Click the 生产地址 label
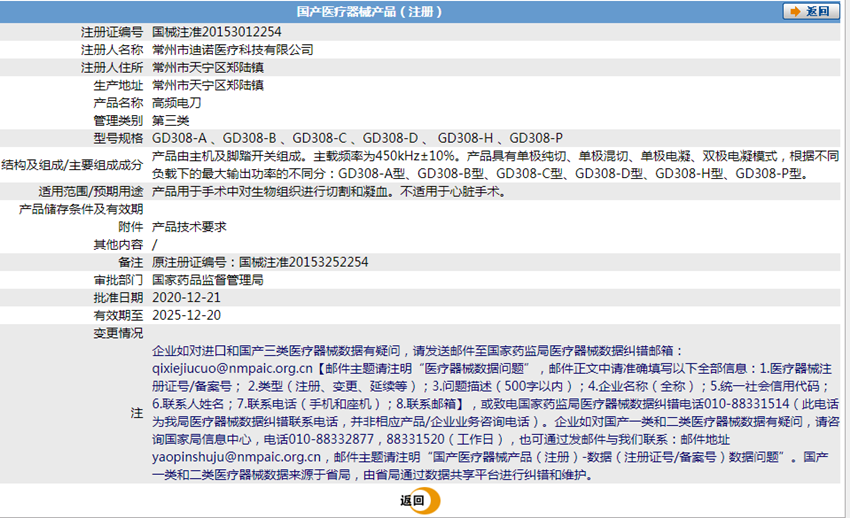The height and width of the screenshot is (518, 850). pos(118,85)
